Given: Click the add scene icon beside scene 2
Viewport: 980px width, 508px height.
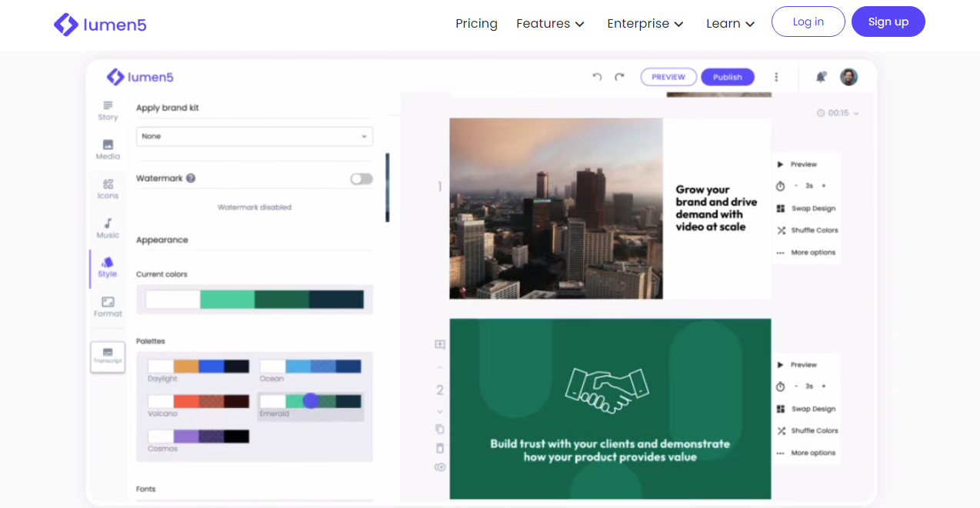Looking at the screenshot, I should click(440, 344).
